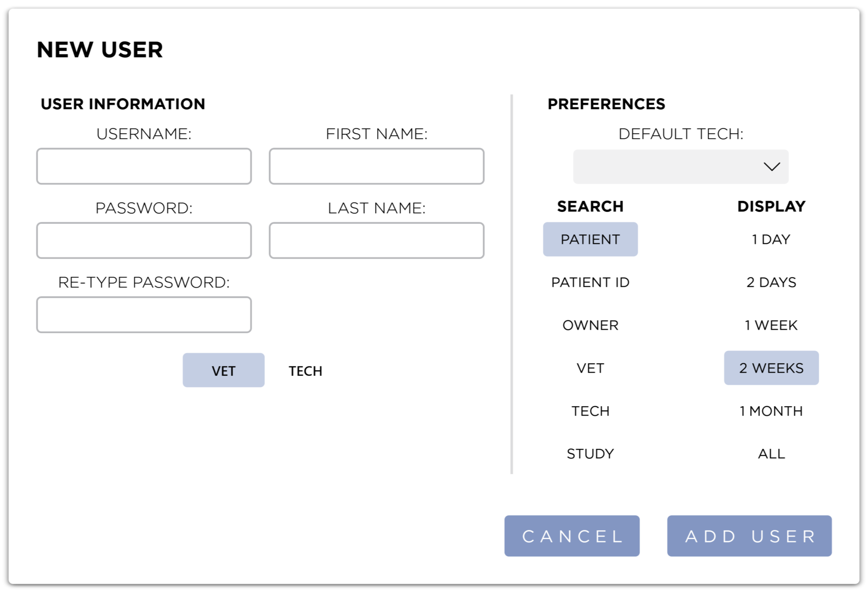Choose 2 WEEKS display option
Image resolution: width=868 pixels, height=594 pixels.
[x=771, y=368]
